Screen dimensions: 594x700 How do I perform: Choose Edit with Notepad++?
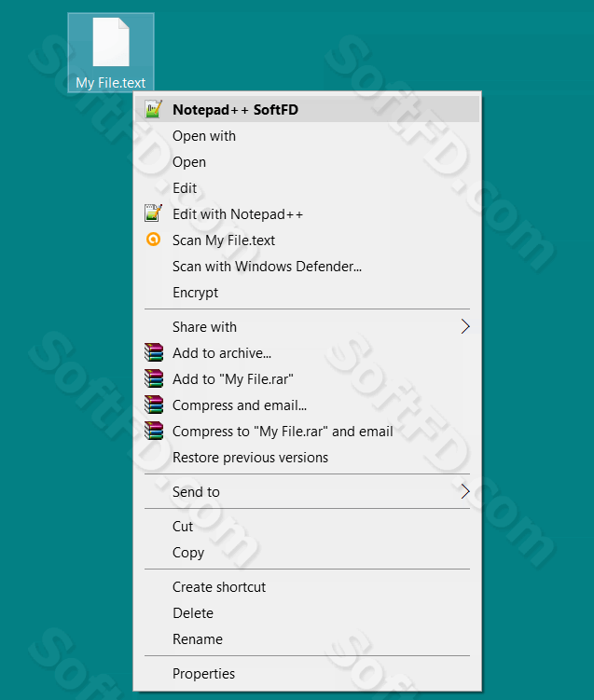point(308,213)
